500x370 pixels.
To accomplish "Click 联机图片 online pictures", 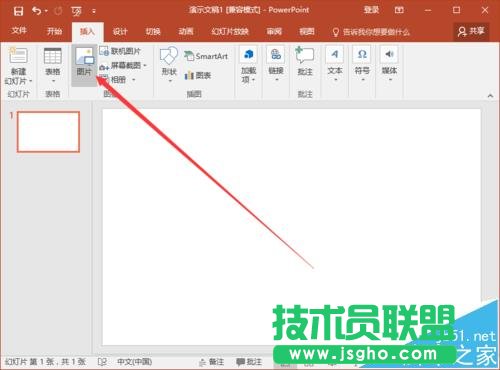I will click(x=120, y=51).
